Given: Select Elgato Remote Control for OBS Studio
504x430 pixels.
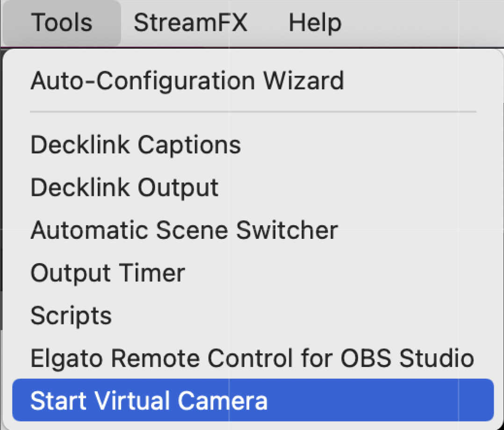Looking at the screenshot, I should 252,358.
